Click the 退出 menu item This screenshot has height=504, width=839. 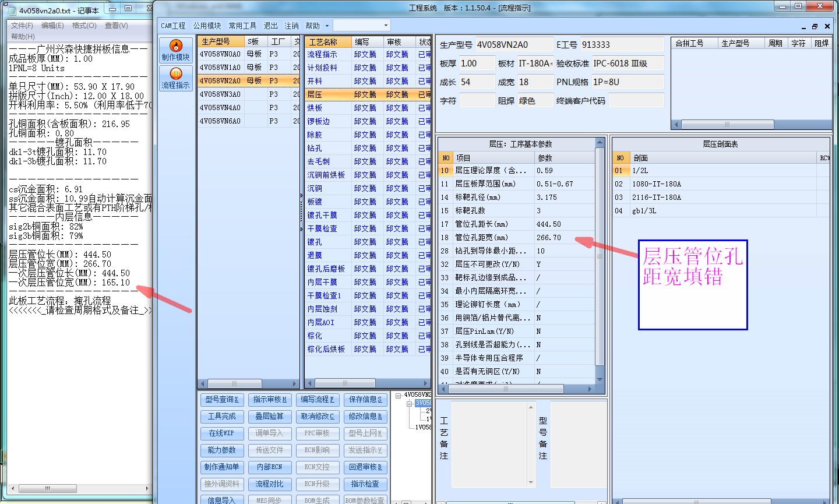[x=270, y=26]
